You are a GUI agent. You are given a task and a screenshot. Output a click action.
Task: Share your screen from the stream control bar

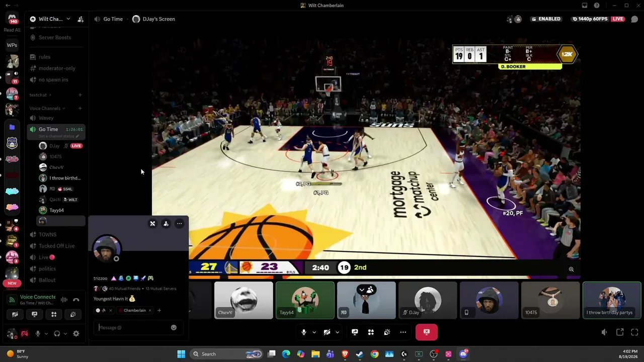(x=355, y=332)
